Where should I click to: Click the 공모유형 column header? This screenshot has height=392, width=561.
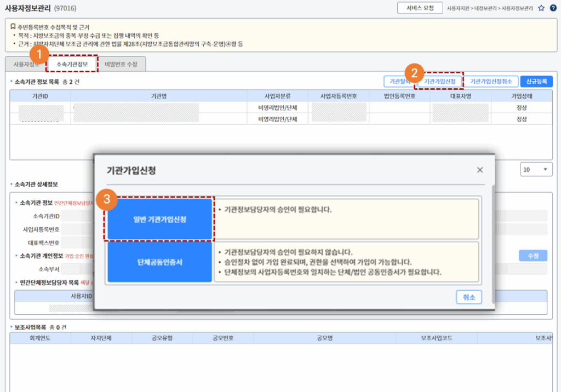coord(162,338)
